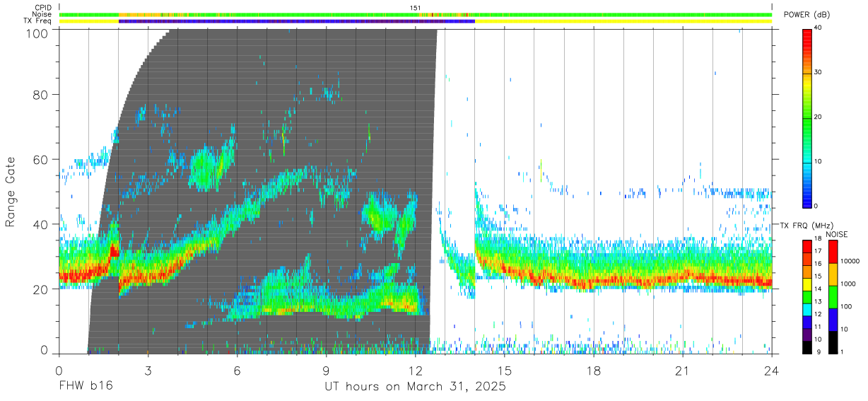Click y-axis tick label 60
The width and height of the screenshot is (868, 401).
tap(41, 160)
